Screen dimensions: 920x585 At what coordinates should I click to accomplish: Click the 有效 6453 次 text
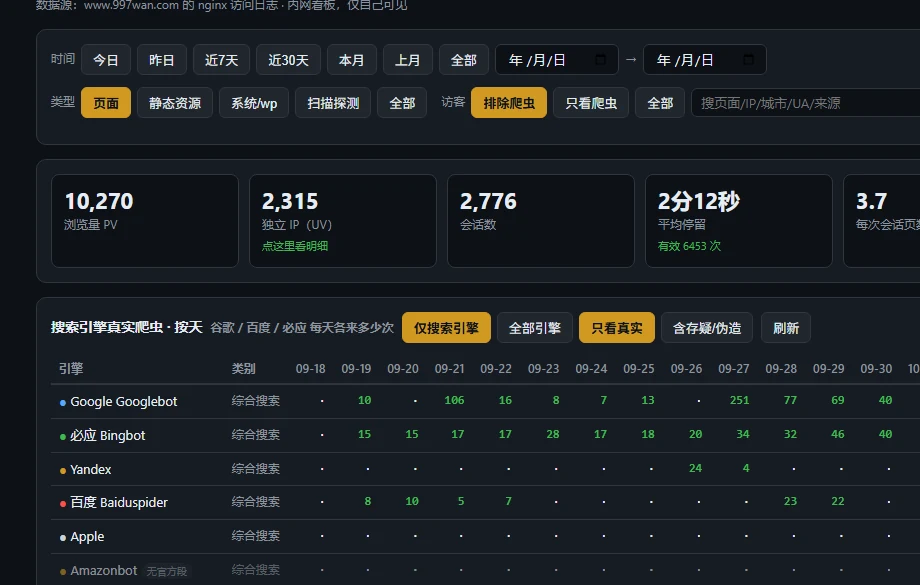pyautogui.click(x=689, y=246)
